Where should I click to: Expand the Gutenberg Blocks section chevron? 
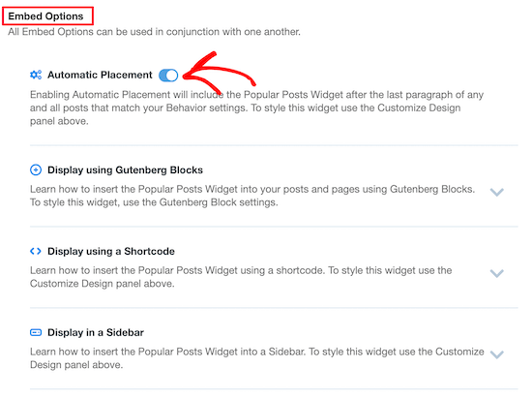tap(497, 192)
